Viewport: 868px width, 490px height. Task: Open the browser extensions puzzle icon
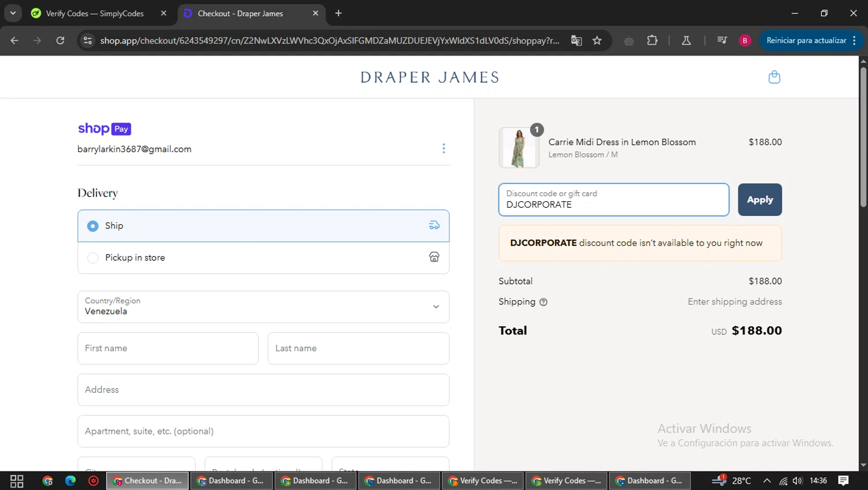pos(652,40)
